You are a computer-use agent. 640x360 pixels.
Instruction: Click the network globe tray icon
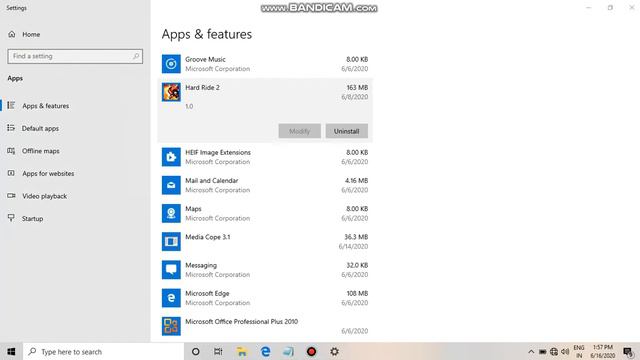coord(554,351)
